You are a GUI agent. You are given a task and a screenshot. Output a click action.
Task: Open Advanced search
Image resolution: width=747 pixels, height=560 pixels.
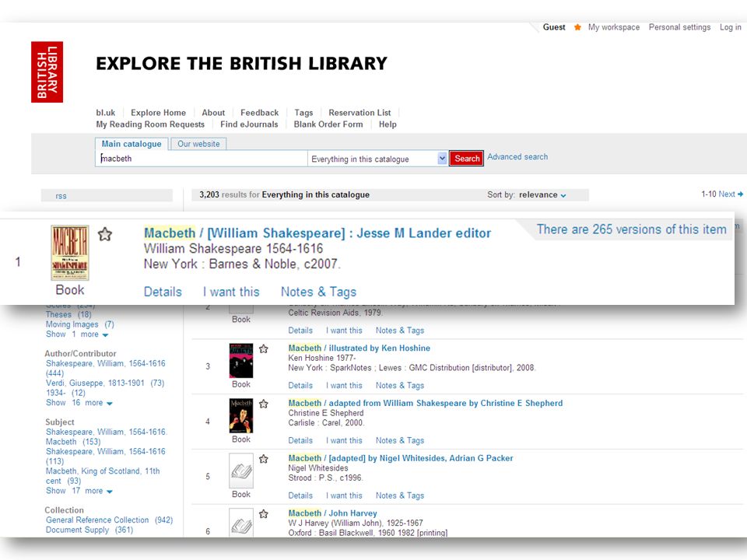coord(517,156)
